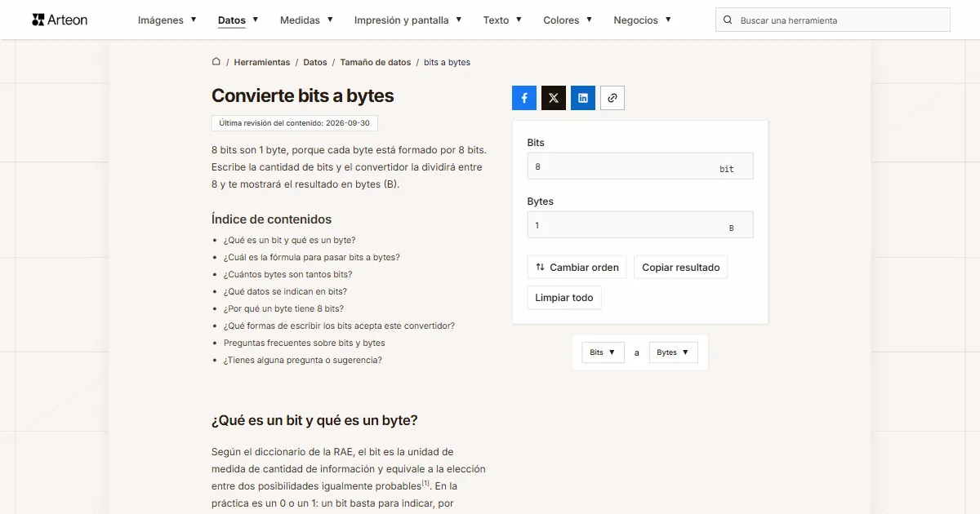Click the home icon in breadcrumb
The width and height of the screenshot is (980, 514).
(x=216, y=61)
